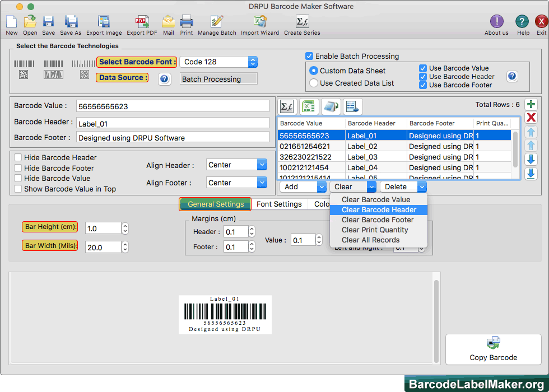Click the Copy Barcode button
The image size is (549, 392).
pos(493,349)
